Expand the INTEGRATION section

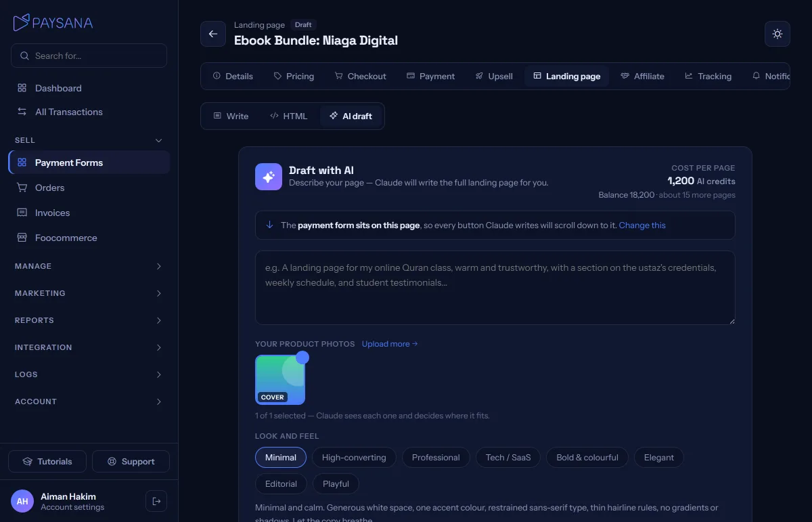[x=89, y=347]
